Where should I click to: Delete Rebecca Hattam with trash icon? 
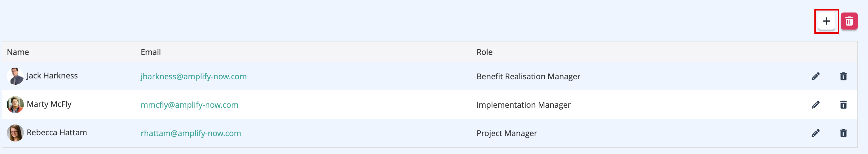pos(843,133)
